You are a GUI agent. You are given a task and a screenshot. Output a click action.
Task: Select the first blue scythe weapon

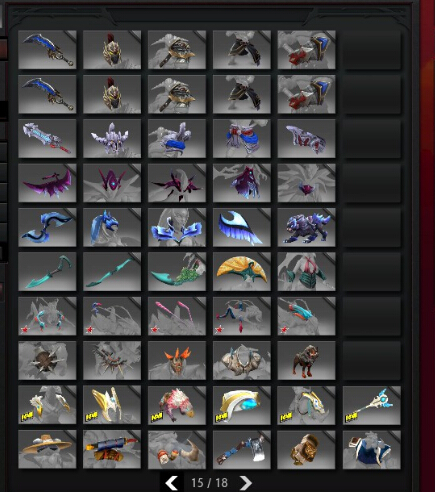tap(47, 50)
